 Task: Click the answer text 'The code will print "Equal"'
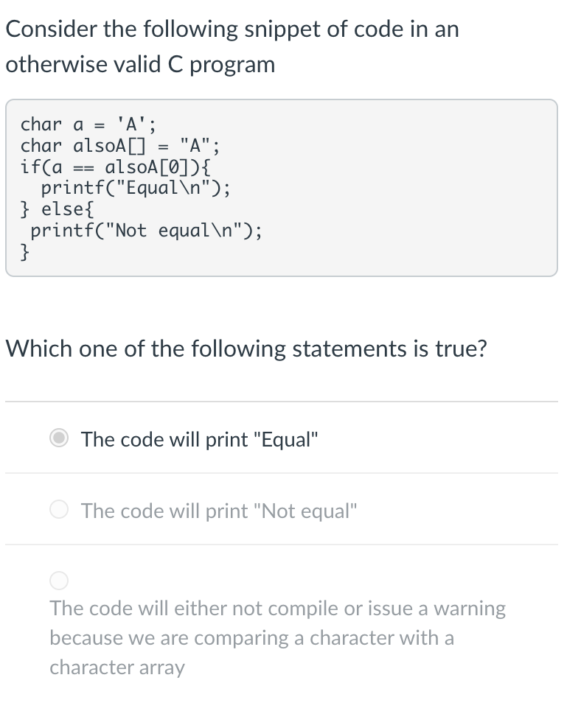click(200, 439)
